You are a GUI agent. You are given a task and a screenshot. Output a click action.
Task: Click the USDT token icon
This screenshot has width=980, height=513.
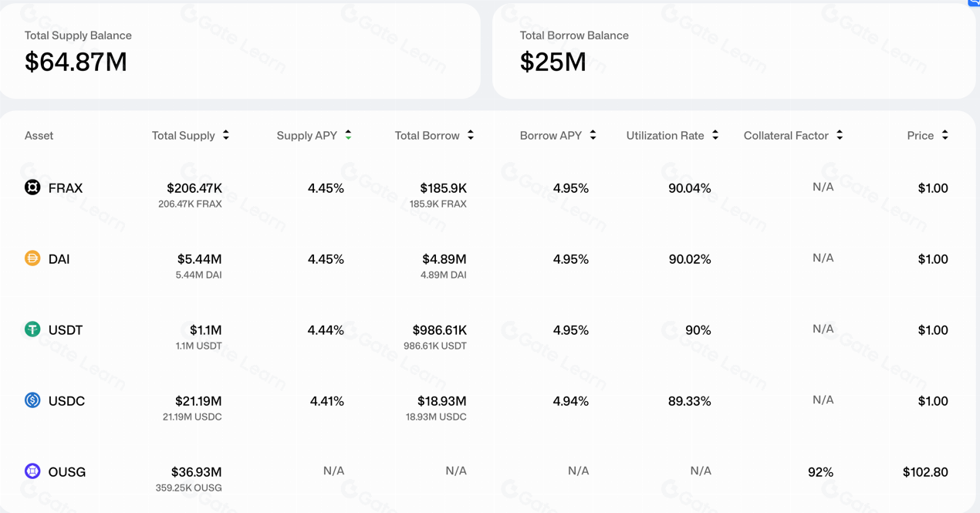pos(32,329)
